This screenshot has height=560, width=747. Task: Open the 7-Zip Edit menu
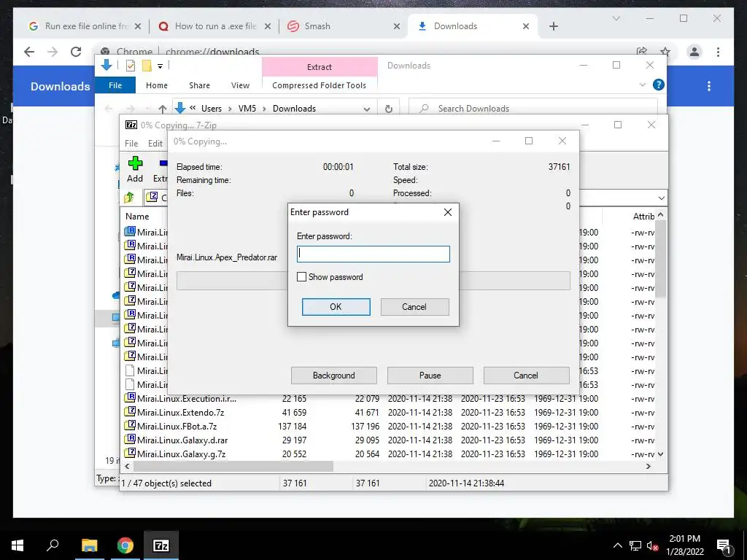(x=155, y=144)
